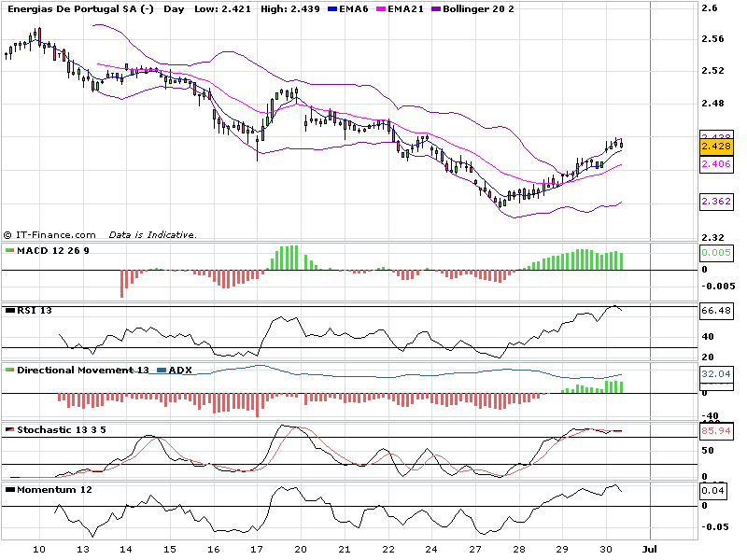Click the Data is Indicative note
Image resolution: width=747 pixels, height=560 pixels.
pos(152,235)
